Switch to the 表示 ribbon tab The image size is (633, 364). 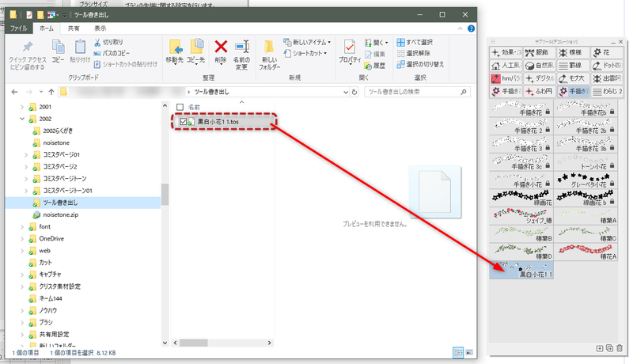[x=100, y=28]
